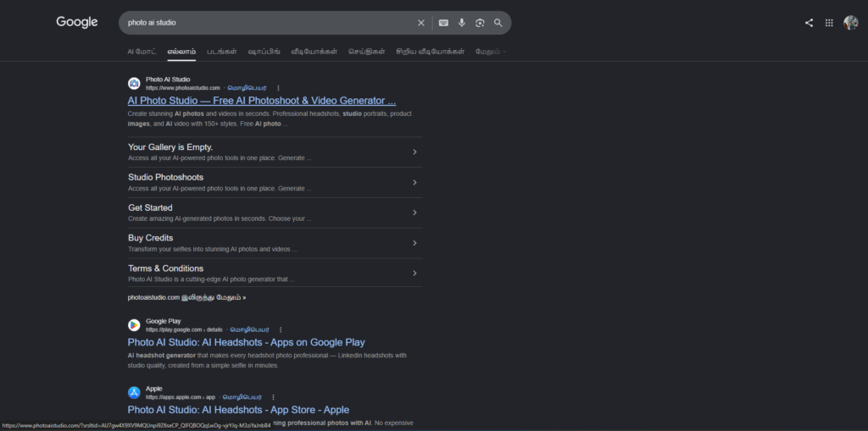Open the வீடியோக்கள் tab
The height and width of the screenshot is (431, 868).
click(314, 52)
